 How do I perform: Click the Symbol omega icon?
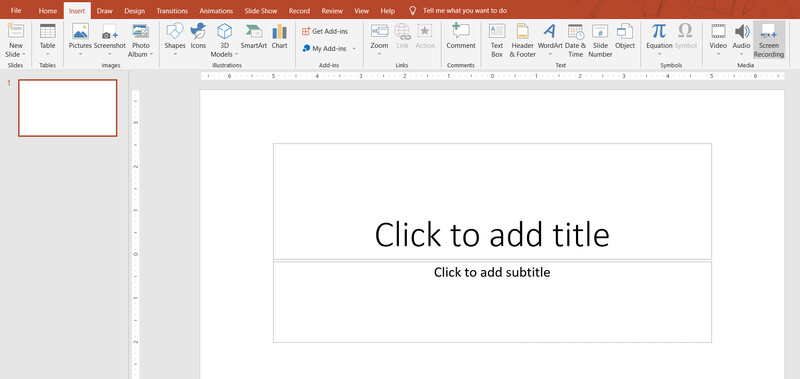pos(685,31)
